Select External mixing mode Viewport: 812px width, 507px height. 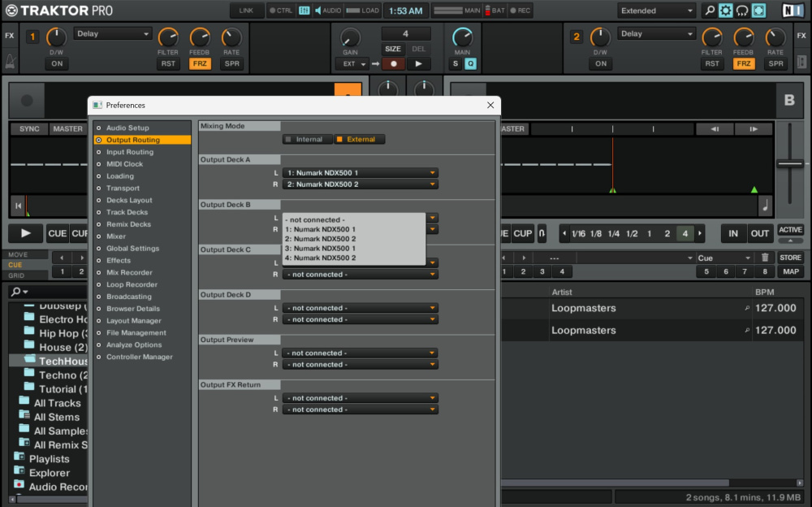359,139
